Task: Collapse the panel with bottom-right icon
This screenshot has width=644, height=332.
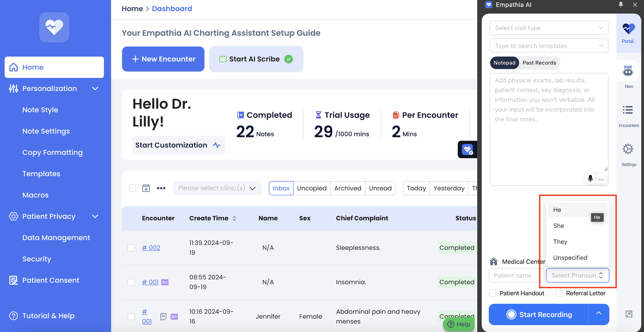Action: (629, 314)
